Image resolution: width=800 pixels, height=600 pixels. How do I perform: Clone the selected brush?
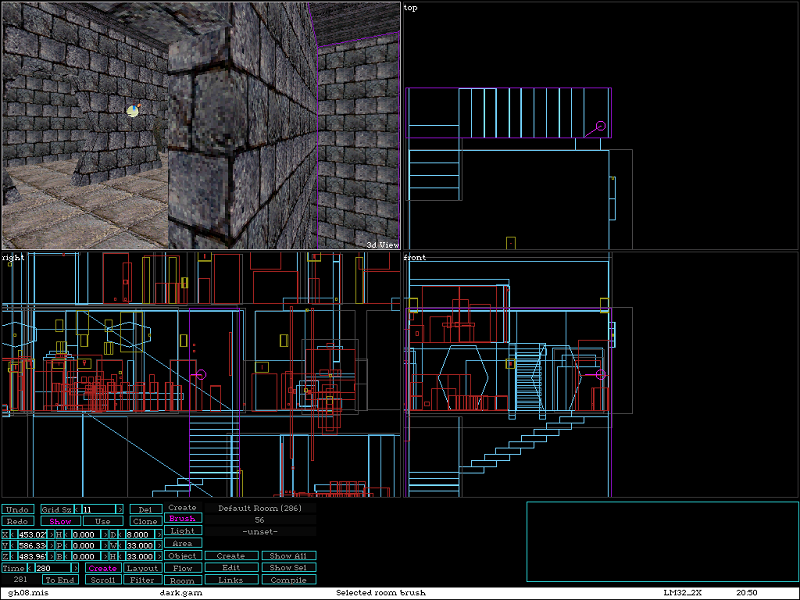pos(145,521)
